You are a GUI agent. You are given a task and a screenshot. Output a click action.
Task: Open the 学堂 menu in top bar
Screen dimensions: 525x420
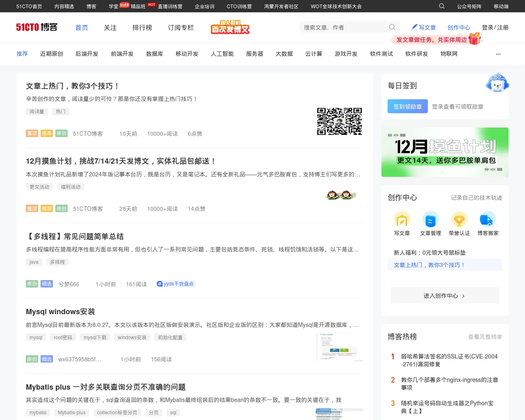[x=114, y=7]
